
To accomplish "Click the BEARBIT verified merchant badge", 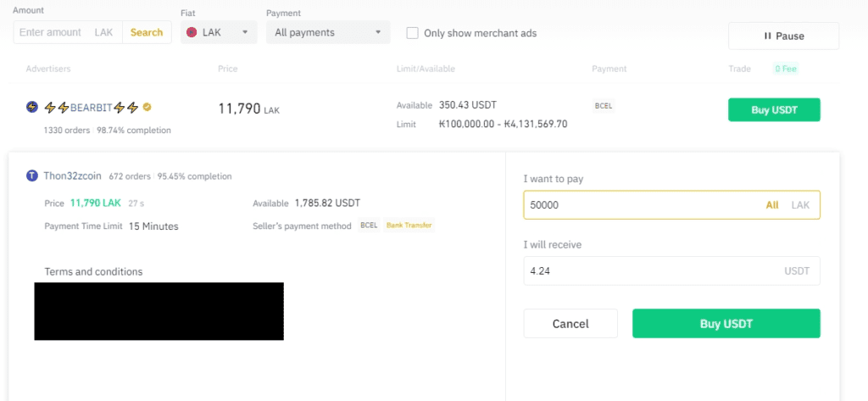I will 147,108.
